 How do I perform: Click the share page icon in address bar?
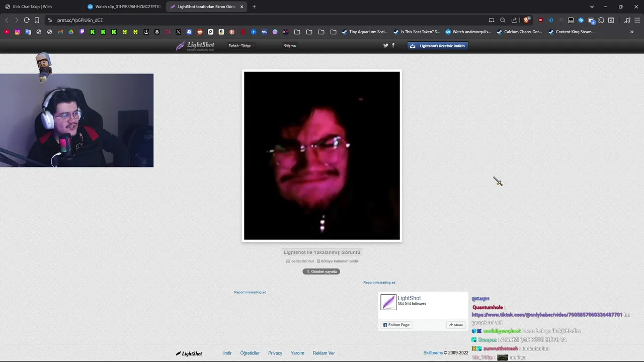tap(514, 20)
